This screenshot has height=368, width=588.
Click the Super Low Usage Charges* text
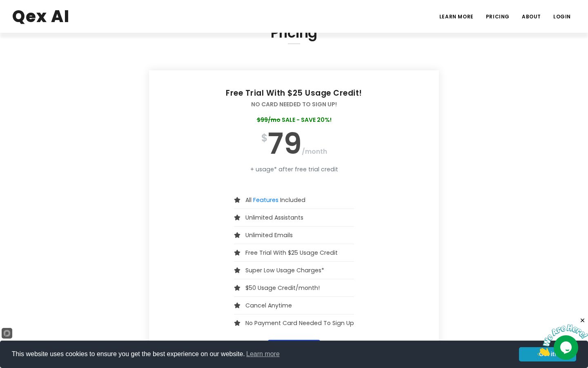coord(285,270)
